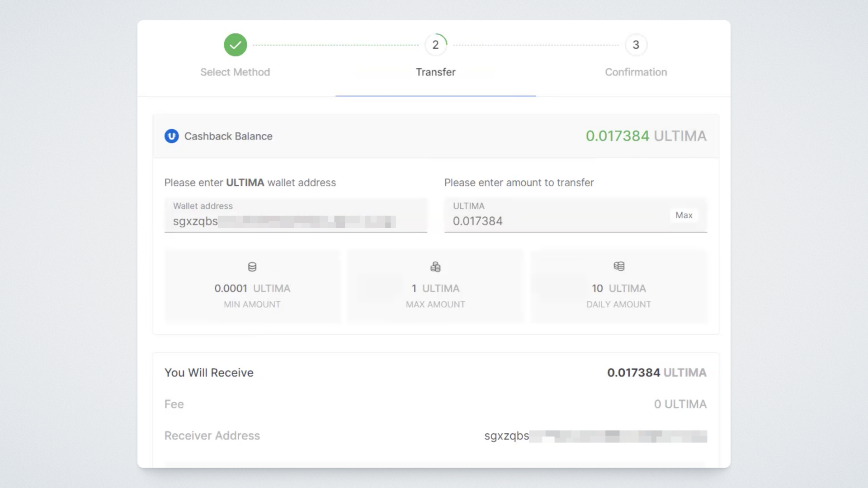Screen dimensions: 868x488
Task: Click the step 3 circle indicator
Action: 636,45
